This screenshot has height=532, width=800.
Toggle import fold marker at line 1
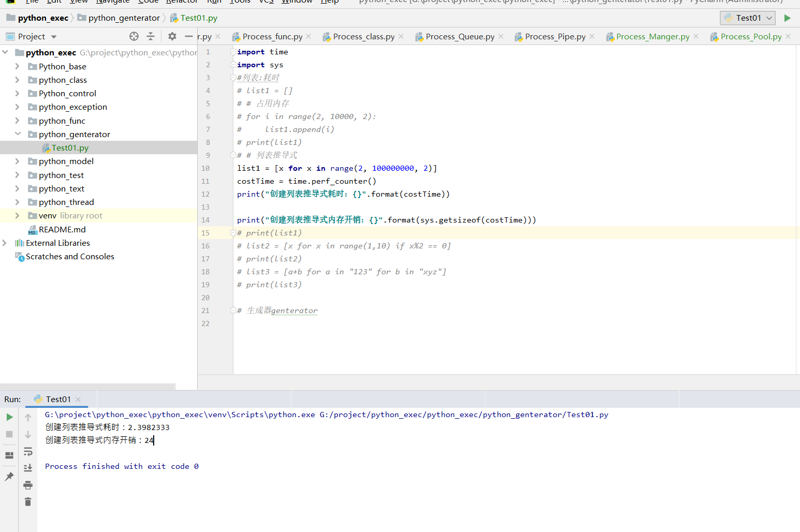coord(233,52)
